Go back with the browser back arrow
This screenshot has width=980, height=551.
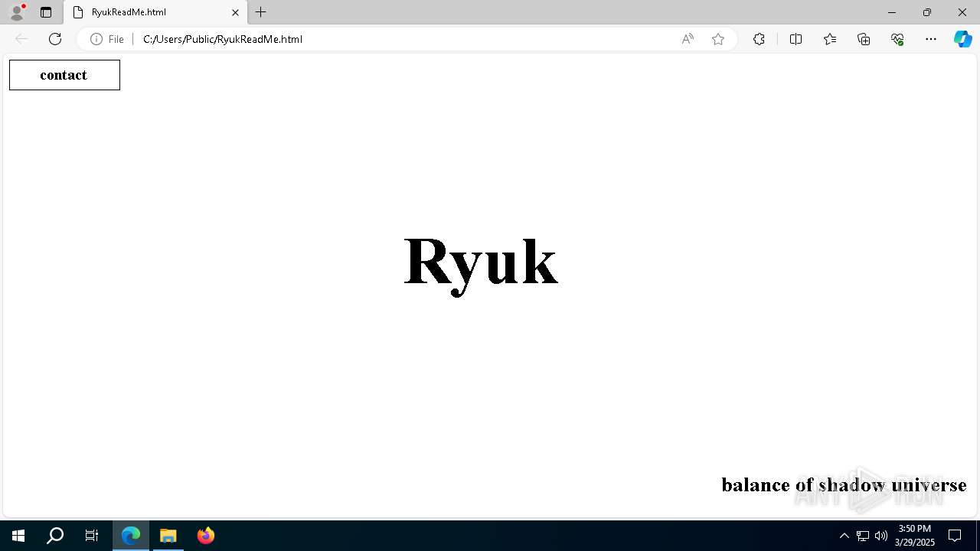click(x=21, y=39)
